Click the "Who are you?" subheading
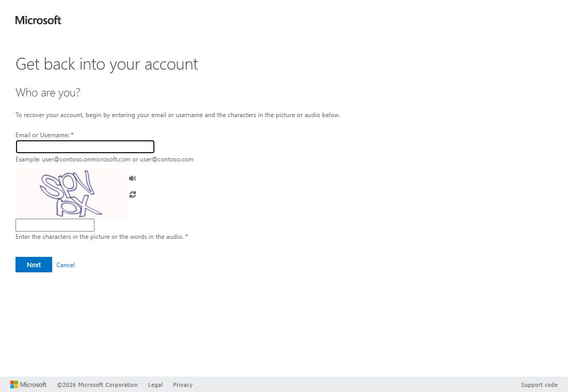This screenshot has width=568, height=392. pos(48,93)
